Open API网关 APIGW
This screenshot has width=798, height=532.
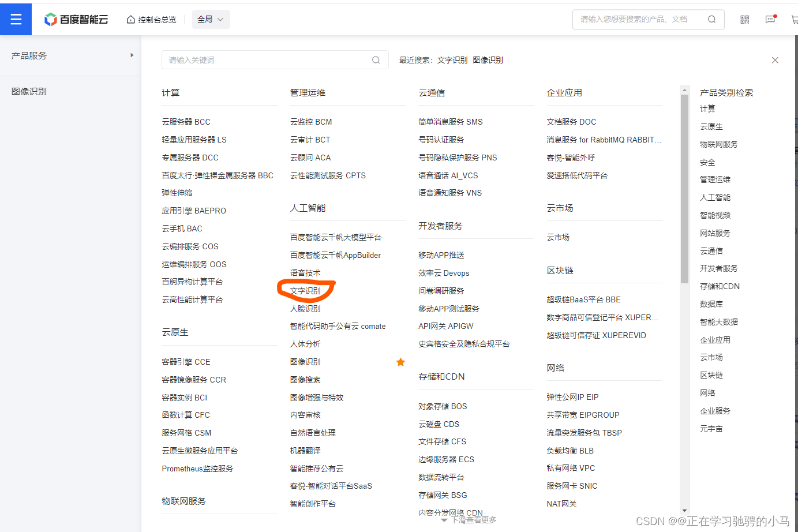[446, 326]
